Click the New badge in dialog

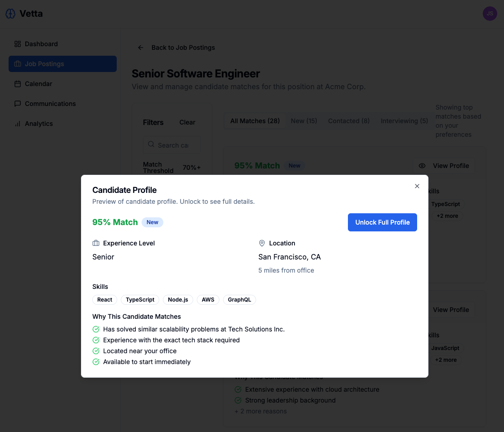[152, 222]
